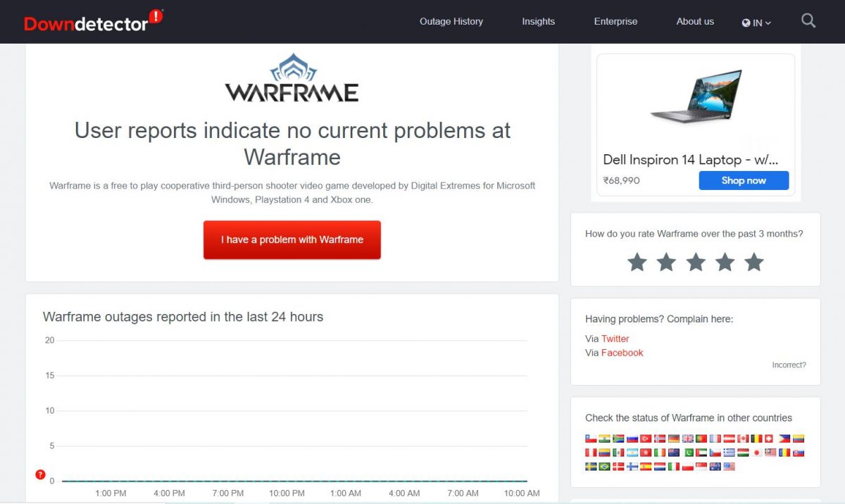
Task: Select the Chile flag
Action: [x=591, y=439]
